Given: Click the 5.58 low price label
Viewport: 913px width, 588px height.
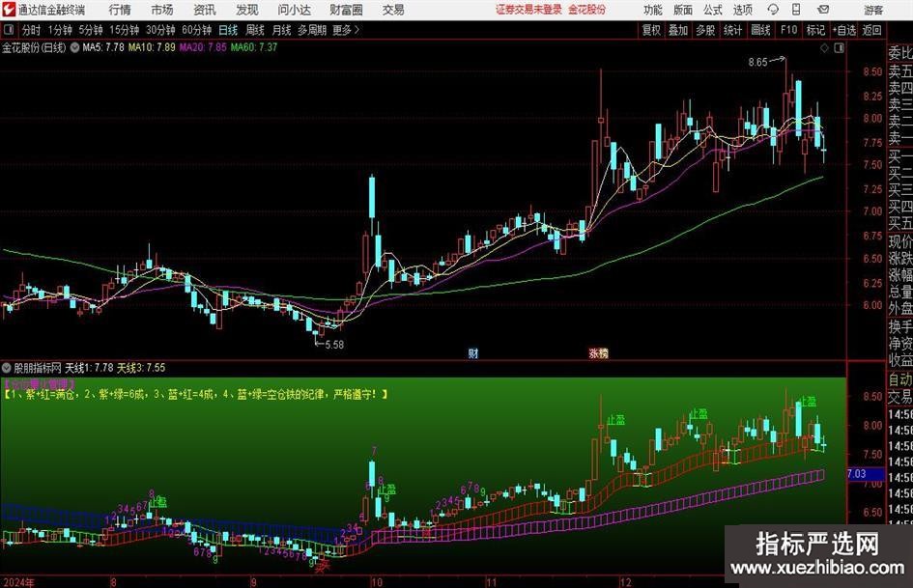Looking at the screenshot, I should click(x=334, y=345).
